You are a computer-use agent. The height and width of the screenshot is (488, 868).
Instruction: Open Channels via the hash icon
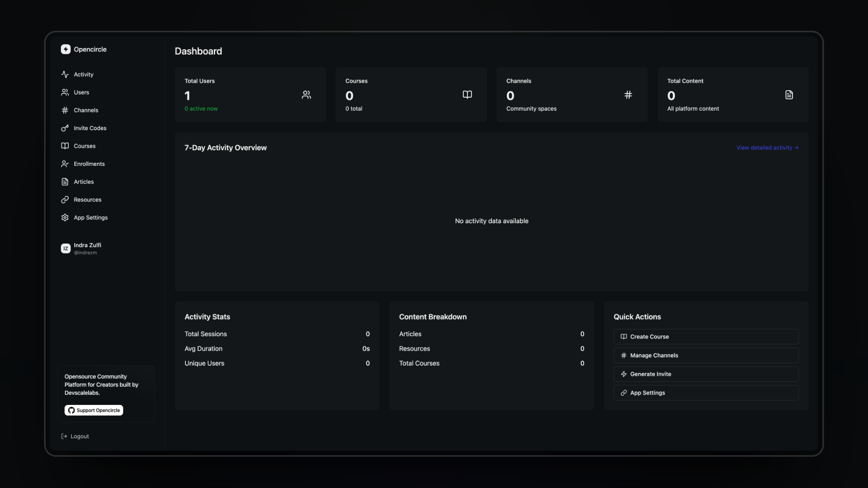(65, 110)
